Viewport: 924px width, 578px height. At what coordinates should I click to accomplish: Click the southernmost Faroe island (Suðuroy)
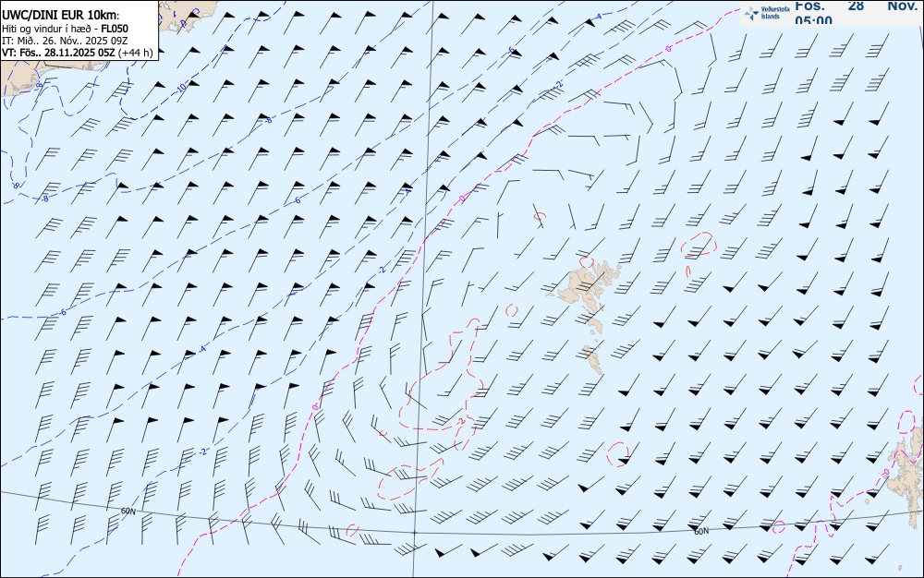pyautogui.click(x=594, y=358)
